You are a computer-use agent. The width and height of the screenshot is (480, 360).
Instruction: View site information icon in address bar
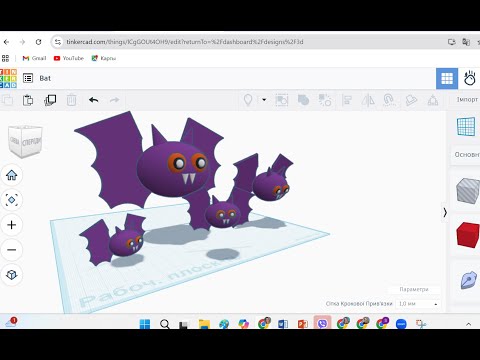coord(58,42)
